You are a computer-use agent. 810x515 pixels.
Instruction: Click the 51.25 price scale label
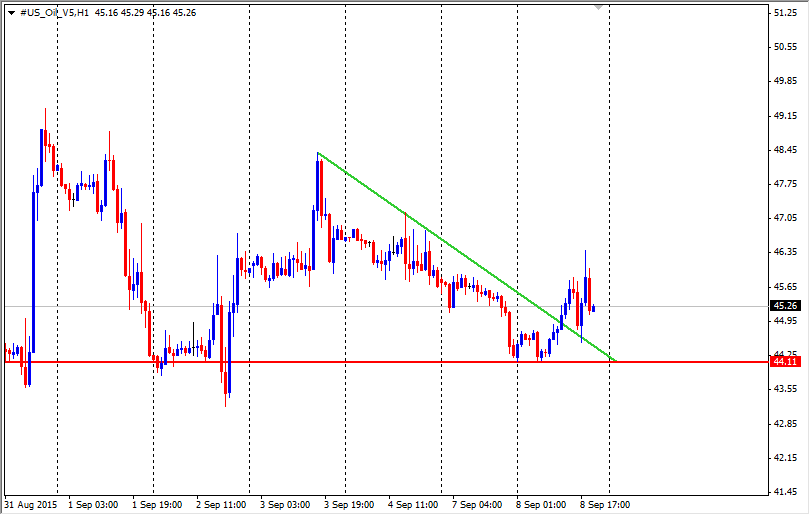coord(785,13)
